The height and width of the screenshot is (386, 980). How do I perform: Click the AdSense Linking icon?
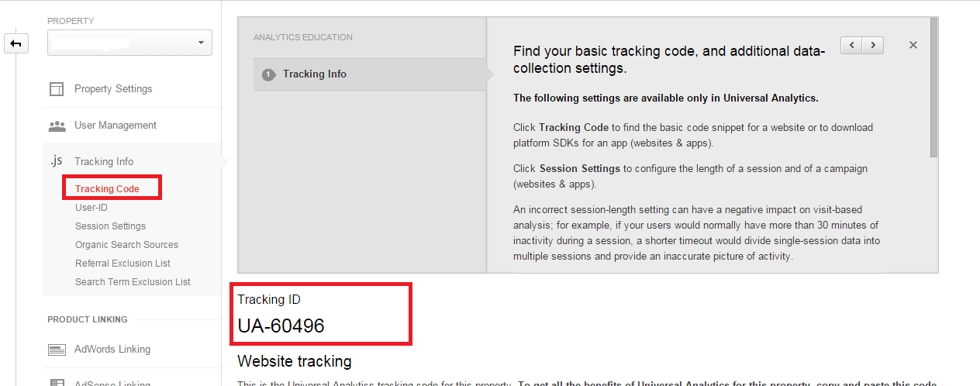[x=57, y=382]
